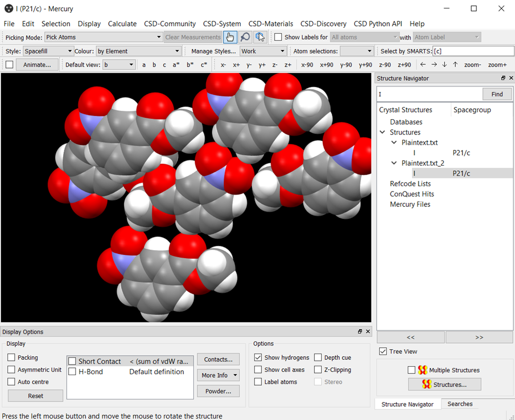
Task: Click the Select by SMARTS input field
Action: (473, 51)
